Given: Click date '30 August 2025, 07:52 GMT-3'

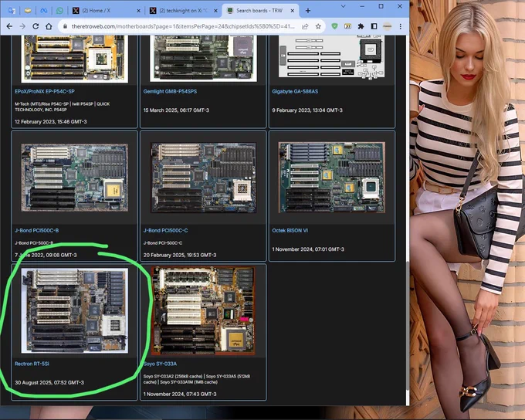Looking at the screenshot, I should coord(49,382).
